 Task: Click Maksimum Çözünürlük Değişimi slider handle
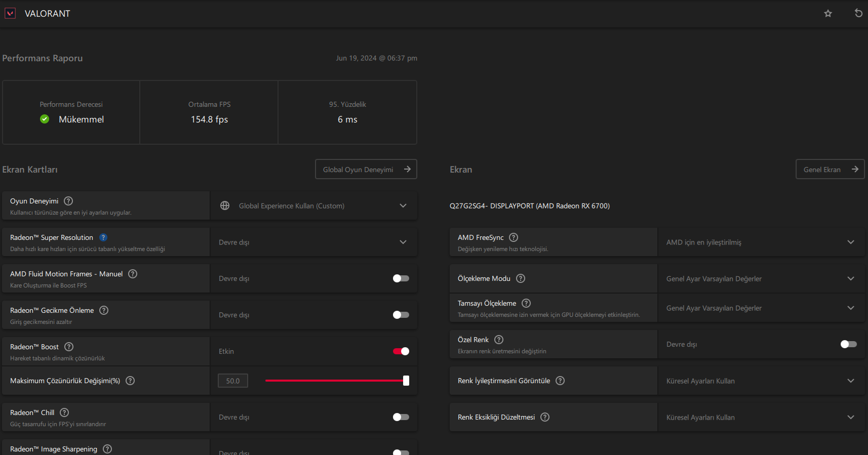point(406,381)
